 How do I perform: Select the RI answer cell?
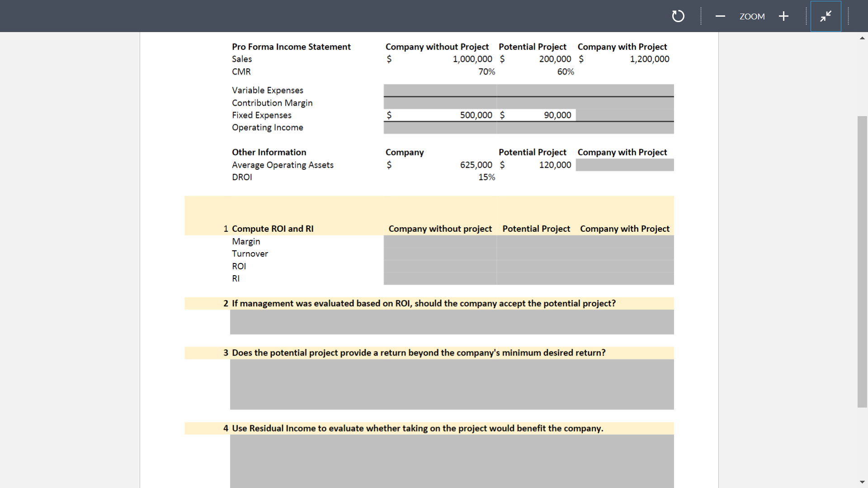[x=440, y=279]
